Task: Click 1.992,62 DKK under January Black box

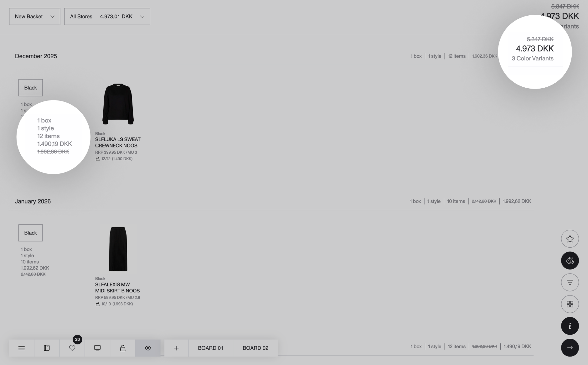Action: tap(35, 268)
